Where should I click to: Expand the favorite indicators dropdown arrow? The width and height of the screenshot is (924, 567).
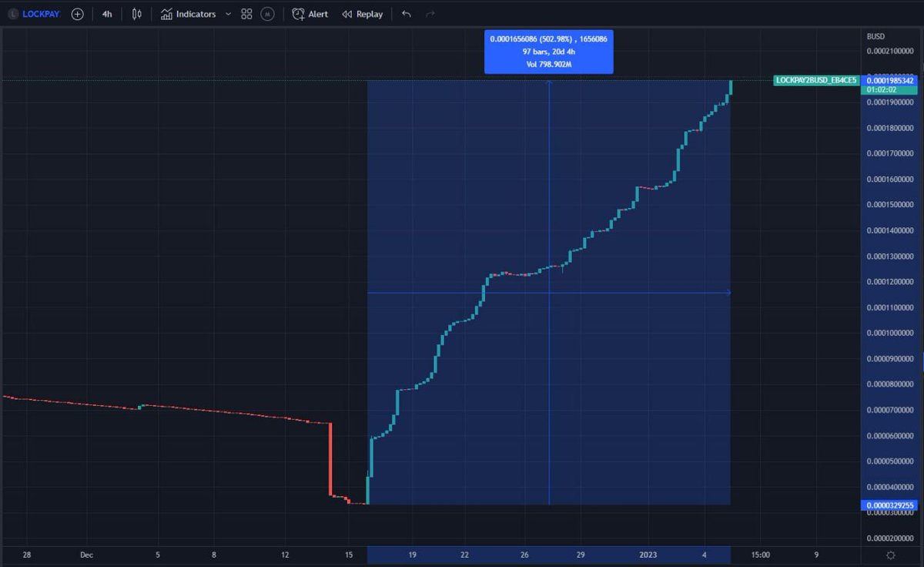point(228,14)
